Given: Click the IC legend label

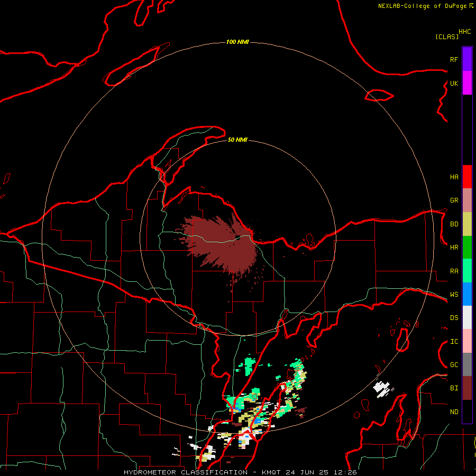Looking at the screenshot, I should [x=454, y=342].
